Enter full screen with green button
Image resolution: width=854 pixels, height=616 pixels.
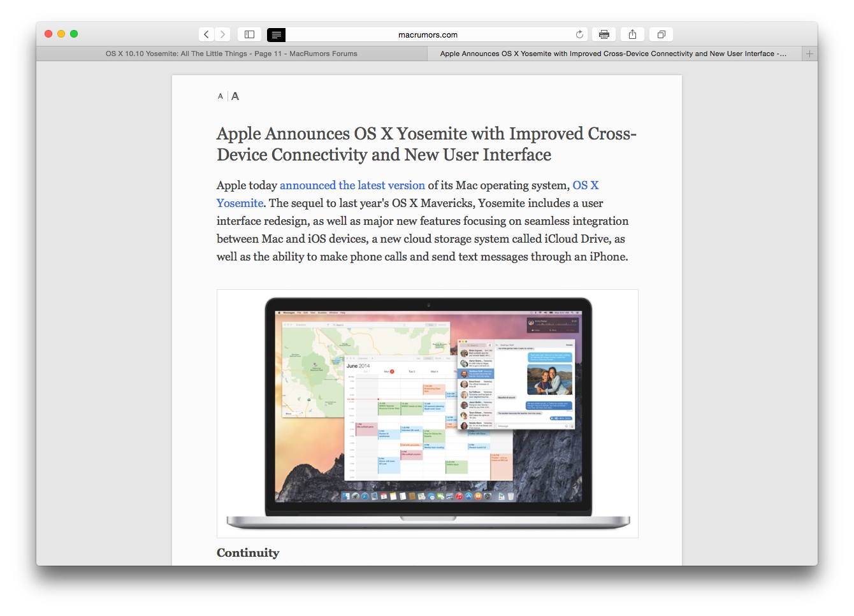click(x=74, y=34)
